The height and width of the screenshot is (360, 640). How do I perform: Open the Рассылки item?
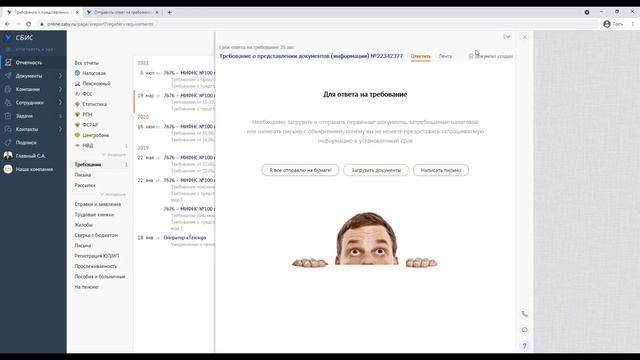85,185
